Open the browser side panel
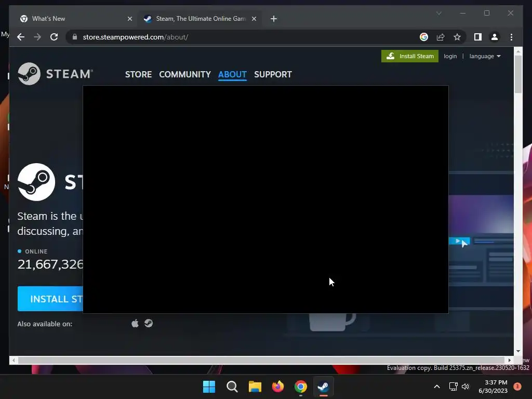 pos(478,37)
